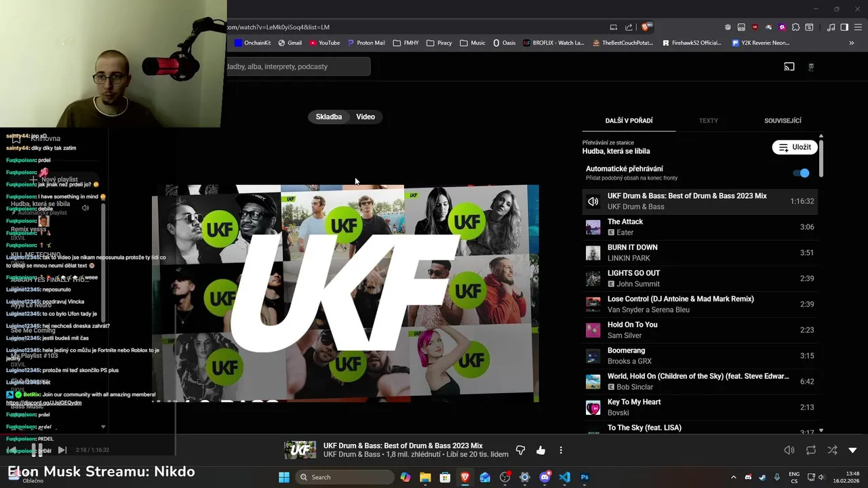Screen dimensions: 868x488
Task: Play Key To My Heart by Bovski
Action: point(700,407)
